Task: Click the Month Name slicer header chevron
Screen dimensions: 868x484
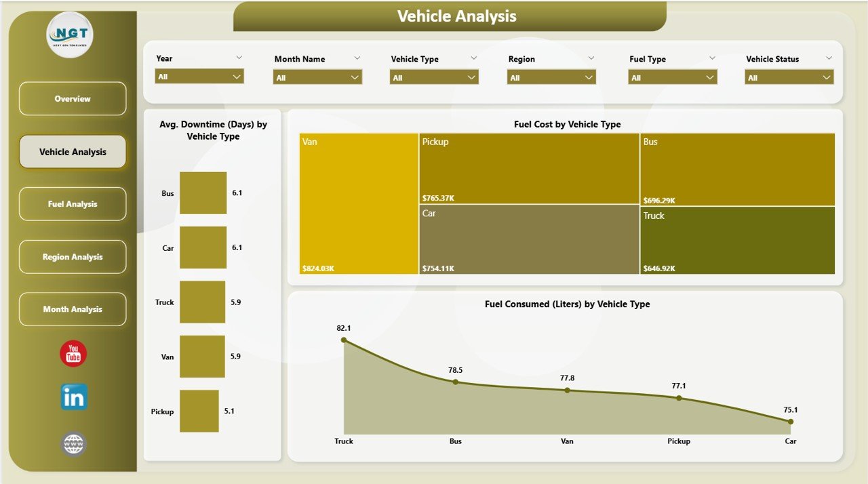Action: pyautogui.click(x=357, y=58)
